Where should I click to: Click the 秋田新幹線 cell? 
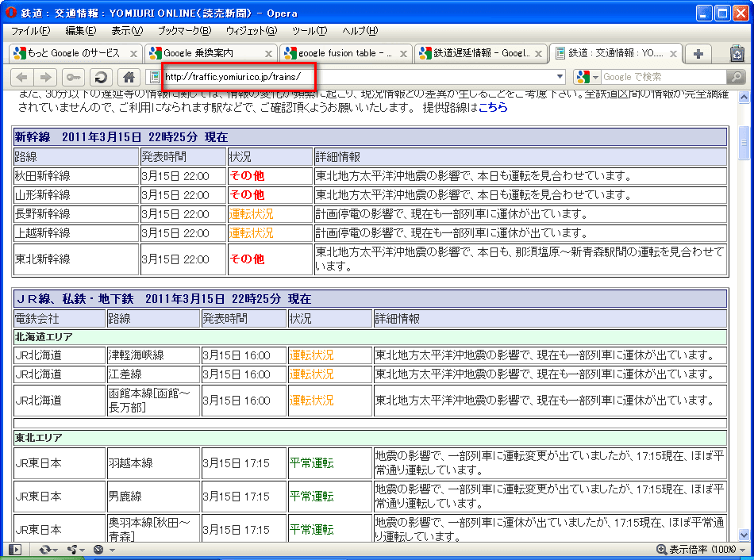(76, 176)
